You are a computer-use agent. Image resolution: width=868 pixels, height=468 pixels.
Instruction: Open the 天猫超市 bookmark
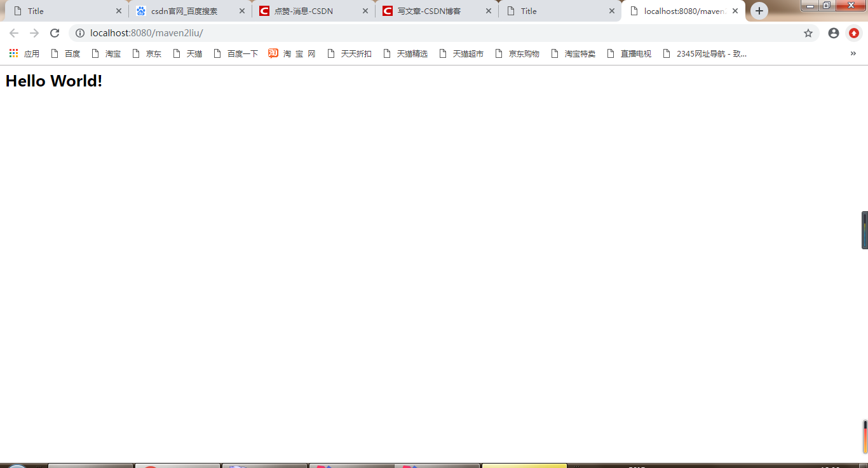tap(461, 53)
